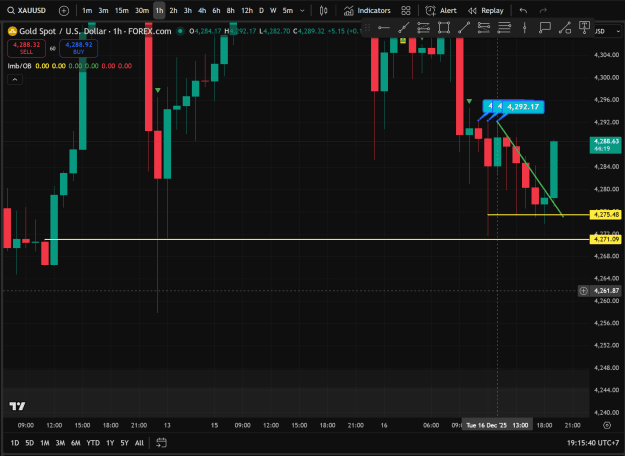Viewport: 625px width, 456px height.
Task: Set range to 5Y
Action: 124,443
